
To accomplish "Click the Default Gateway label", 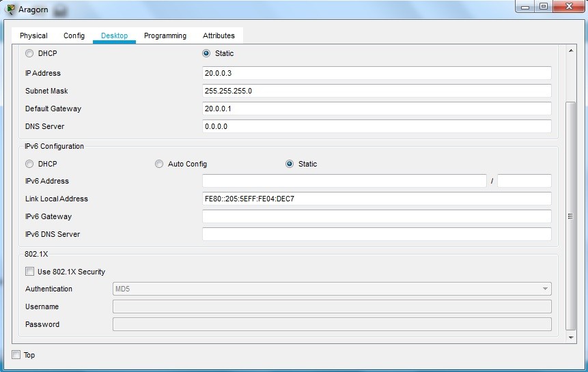I will coord(53,109).
